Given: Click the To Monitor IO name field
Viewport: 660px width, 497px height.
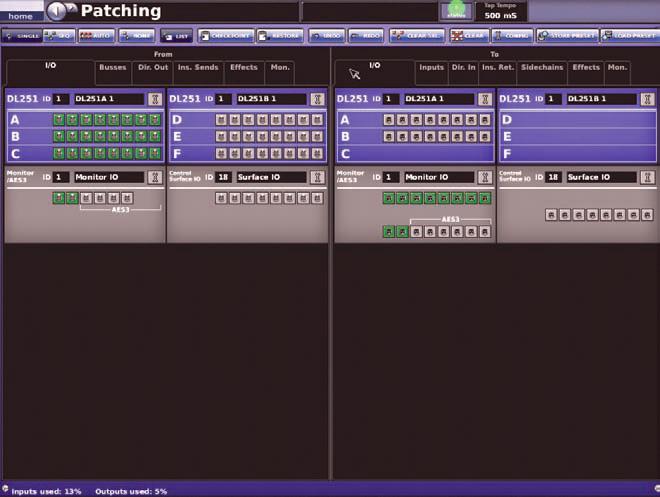Looking at the screenshot, I should click(439, 177).
